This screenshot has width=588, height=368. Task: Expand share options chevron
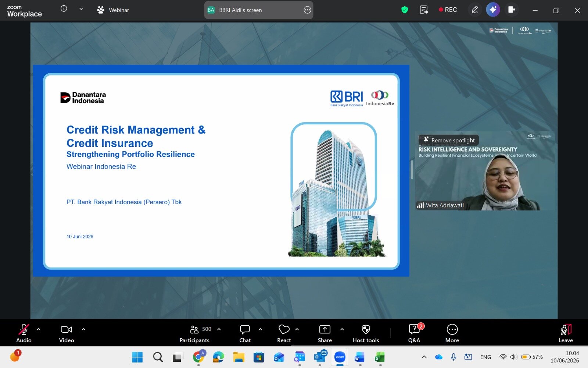(x=342, y=329)
